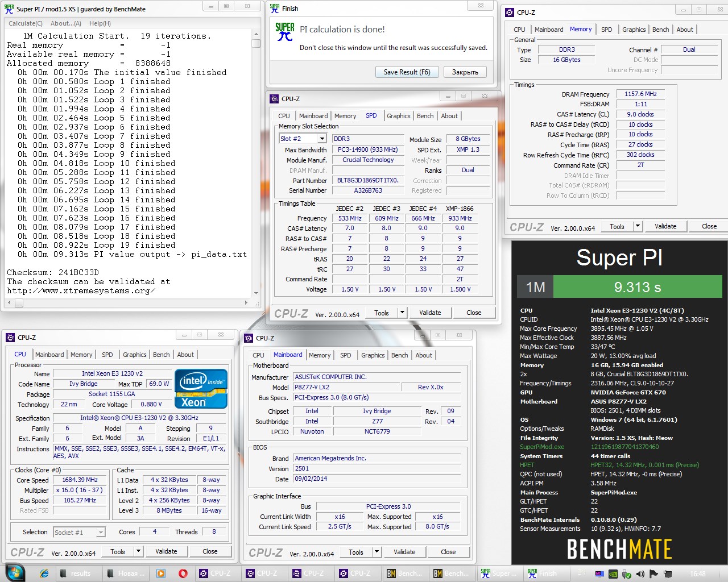This screenshot has width=728, height=582.
Task: Click title icon of CPU-Z SPD window
Action: point(274,98)
